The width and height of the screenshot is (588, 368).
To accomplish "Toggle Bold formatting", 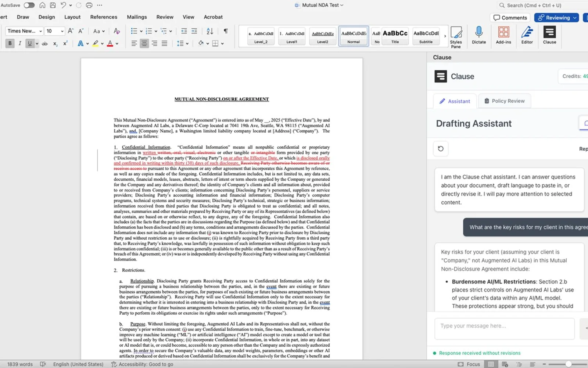I will click(10, 43).
